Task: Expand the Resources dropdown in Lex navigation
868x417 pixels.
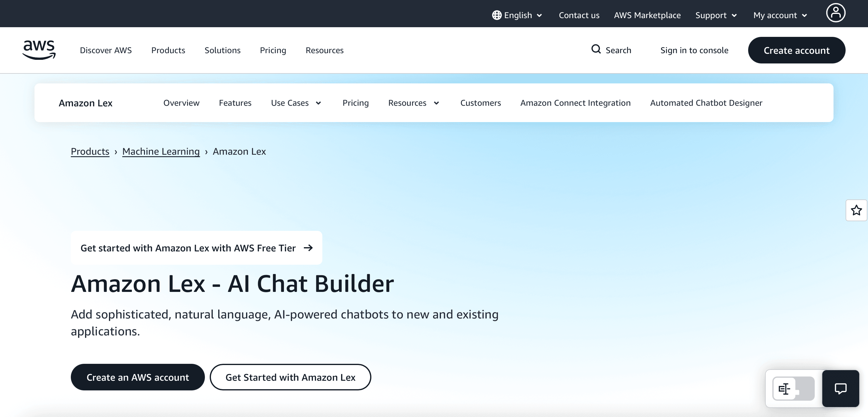Action: coord(414,103)
